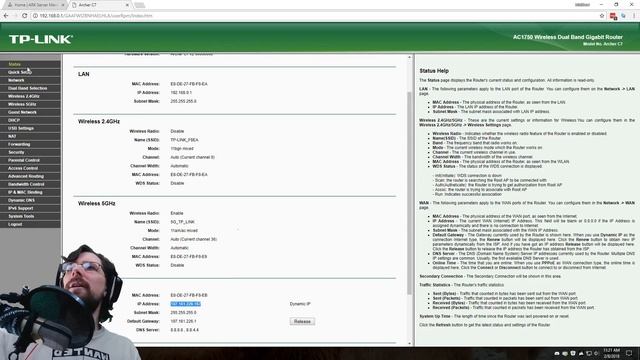Open the blue browser extension icon
Viewport: 640px width, 360px height.
pos(623,16)
